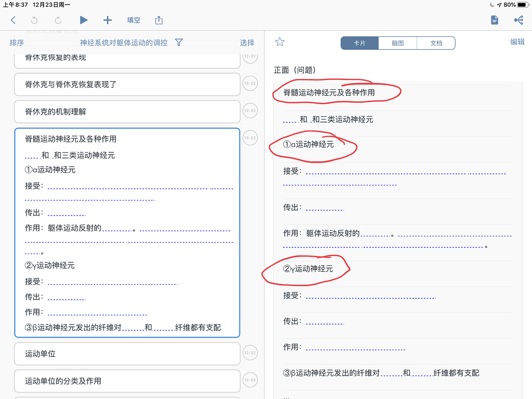Tap the undo icon in the toolbar
532x399 pixels.
pyautogui.click(x=34, y=20)
